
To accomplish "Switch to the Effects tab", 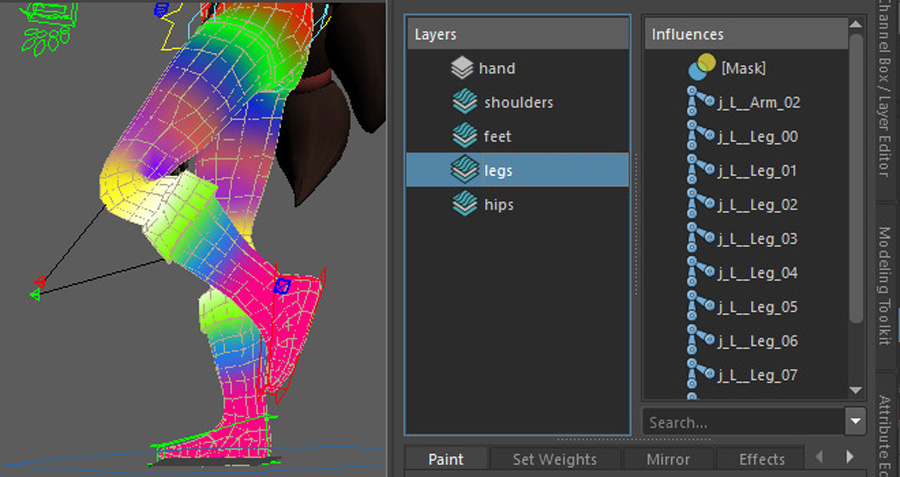I will [761, 459].
